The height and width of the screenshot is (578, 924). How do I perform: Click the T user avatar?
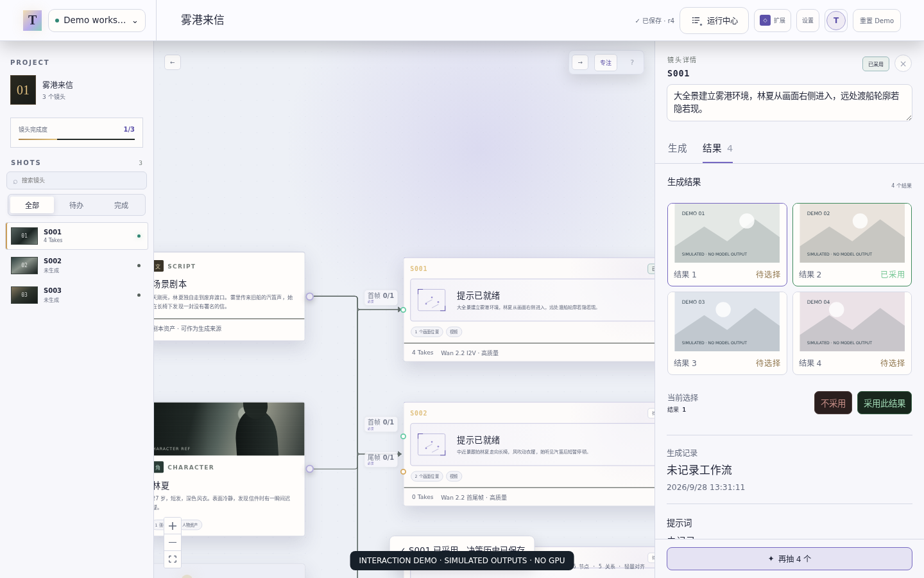[836, 21]
